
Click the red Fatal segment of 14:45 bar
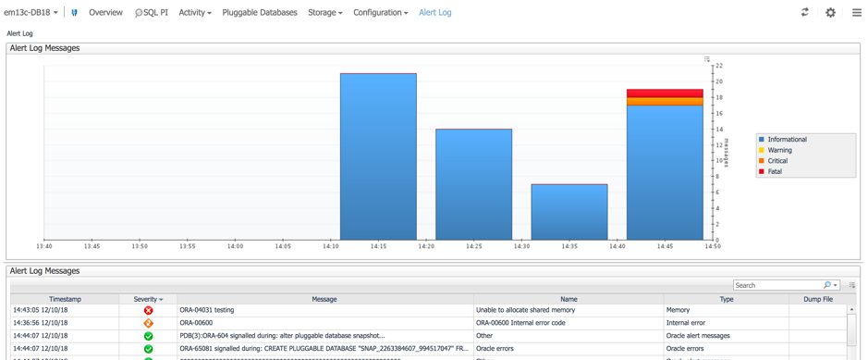click(665, 93)
